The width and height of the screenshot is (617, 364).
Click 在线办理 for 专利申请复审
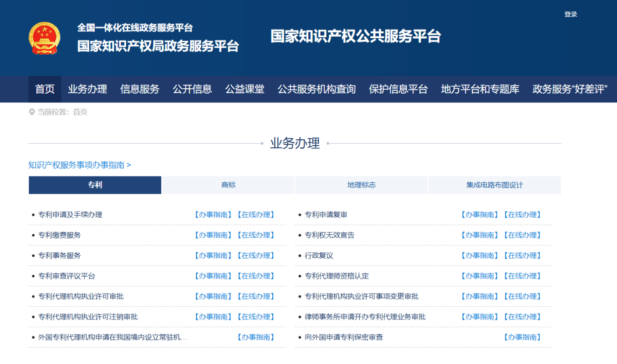(522, 215)
